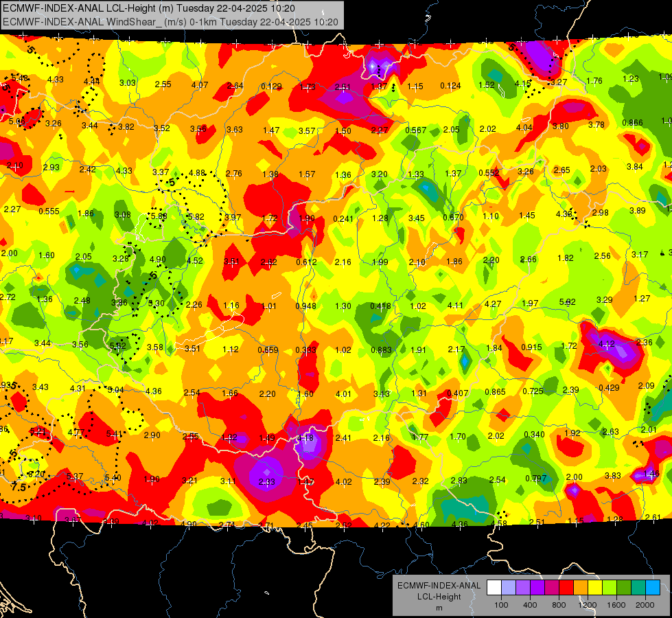Viewport: 672px width, 618px height.
Task: Click the high shear value 5.92
Action: (568, 302)
